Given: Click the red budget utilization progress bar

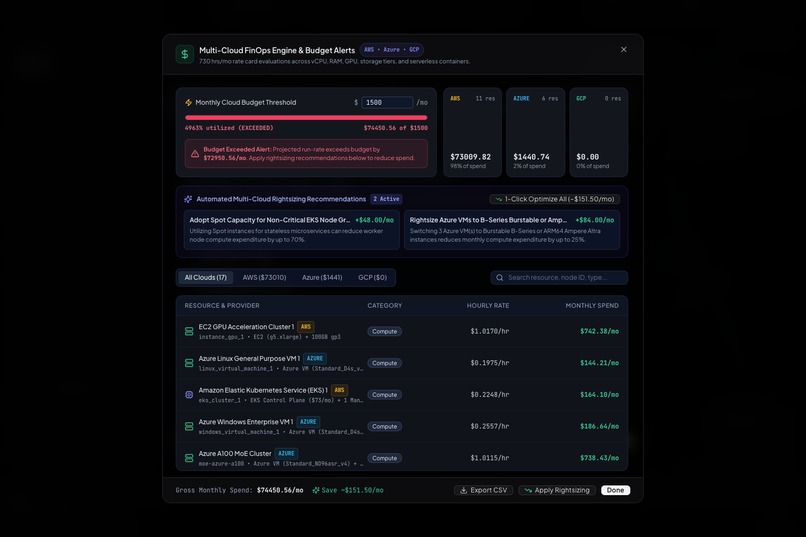Looking at the screenshot, I should (306, 118).
